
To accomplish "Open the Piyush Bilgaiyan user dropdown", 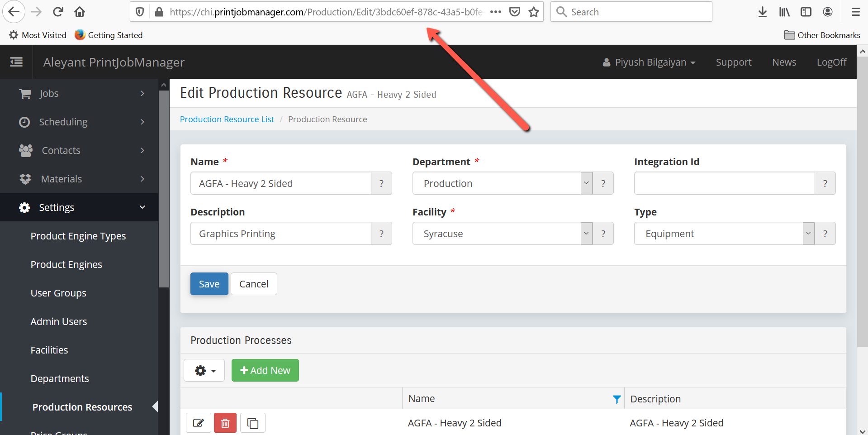I will point(649,62).
